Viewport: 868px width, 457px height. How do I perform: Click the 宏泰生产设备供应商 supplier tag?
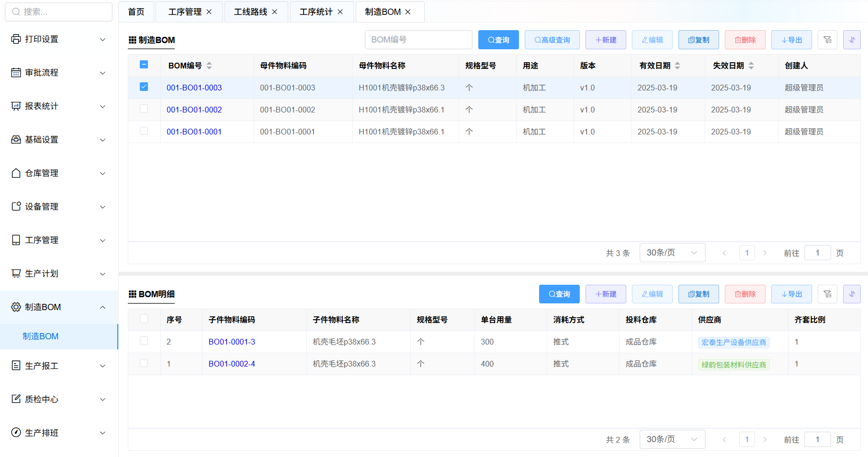pos(733,342)
